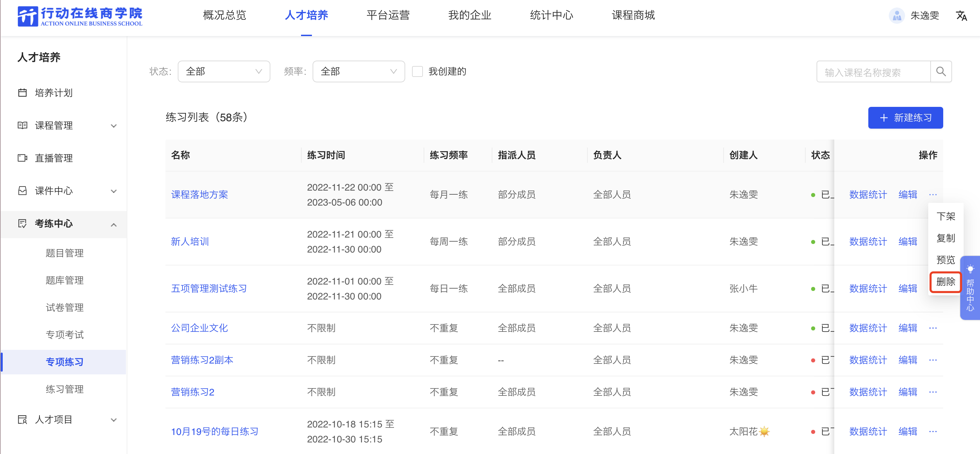980x454 pixels.
Task: Open 培养计划 in sidebar
Action: click(54, 93)
